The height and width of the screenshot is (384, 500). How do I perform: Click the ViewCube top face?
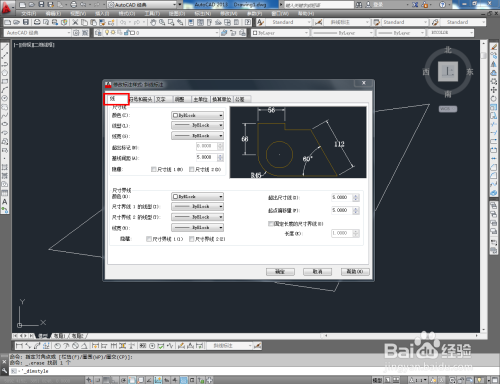(x=448, y=71)
